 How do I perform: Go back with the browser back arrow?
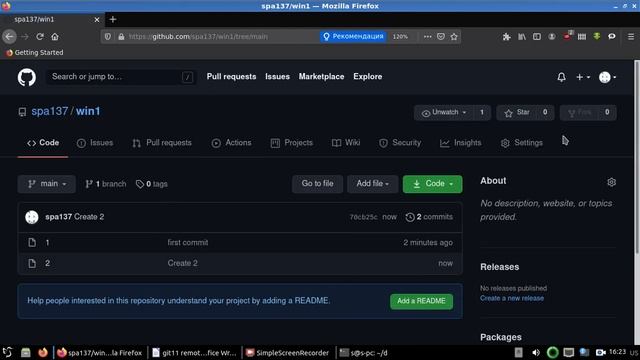point(9,36)
